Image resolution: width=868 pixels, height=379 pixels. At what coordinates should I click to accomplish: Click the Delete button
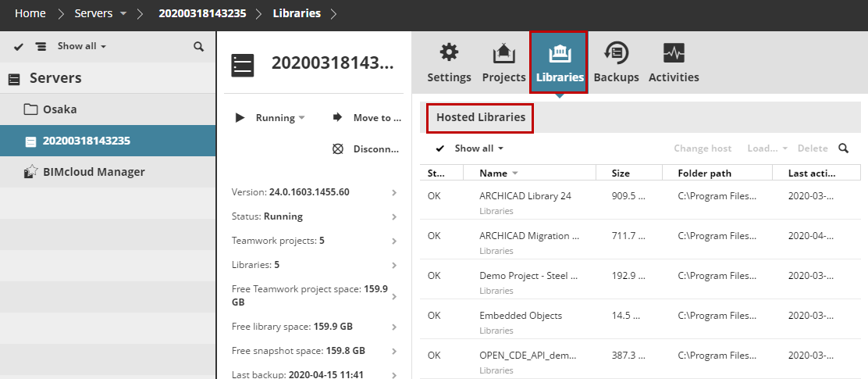(813, 148)
